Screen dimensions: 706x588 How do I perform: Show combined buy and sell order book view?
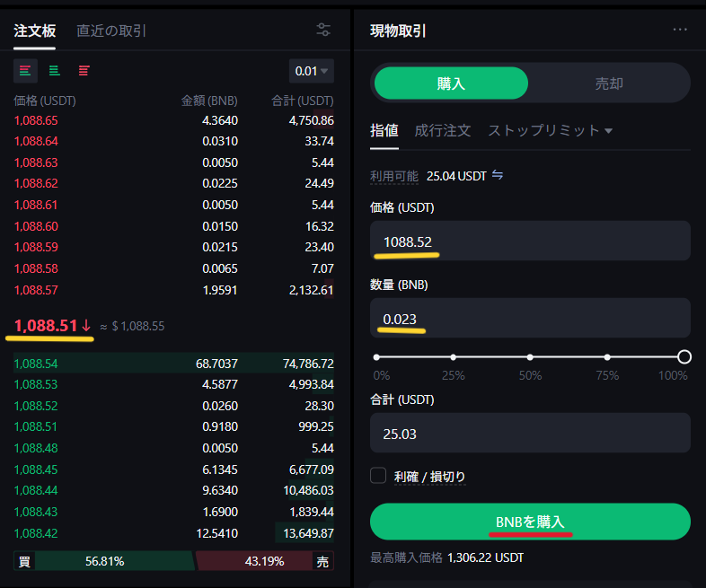pos(25,70)
